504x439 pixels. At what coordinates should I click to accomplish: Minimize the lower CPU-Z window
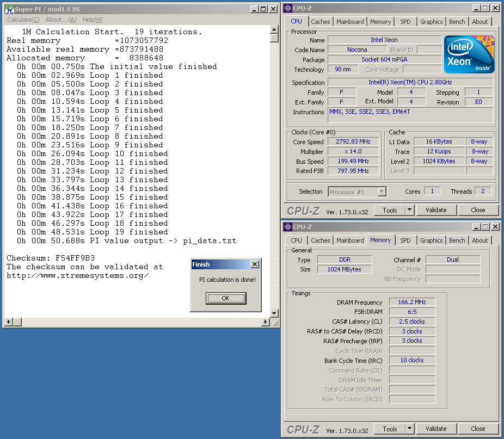click(x=477, y=226)
